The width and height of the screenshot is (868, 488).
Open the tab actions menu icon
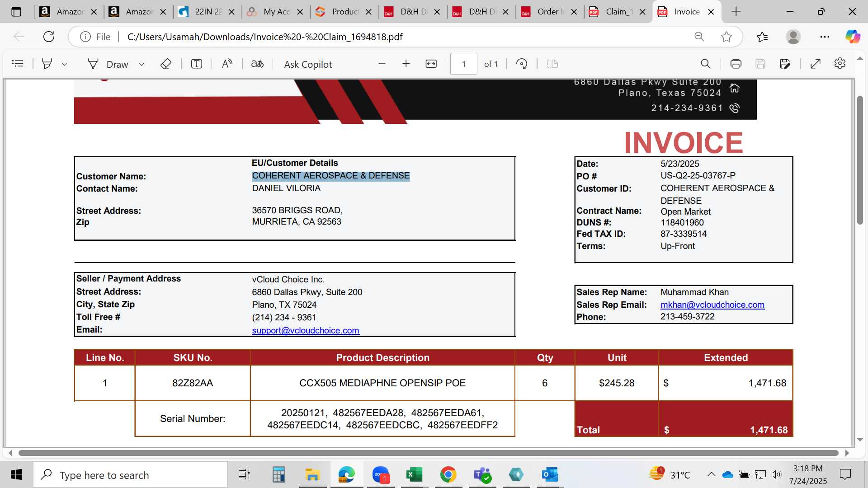[16, 12]
